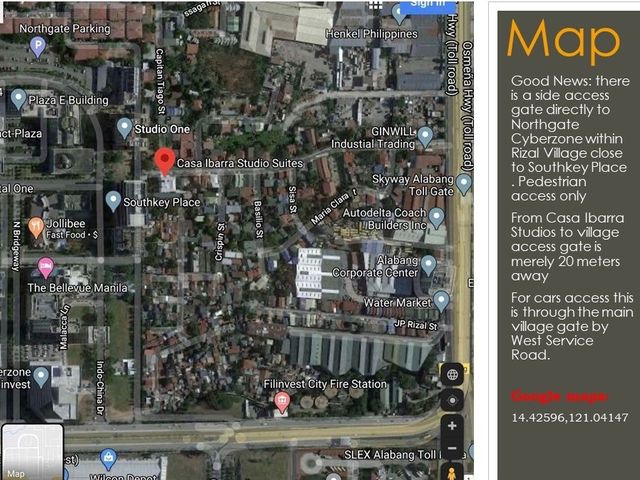Click the Skyway Alabang Toll Gate pin
The height and width of the screenshot is (480, 640).
(463, 184)
